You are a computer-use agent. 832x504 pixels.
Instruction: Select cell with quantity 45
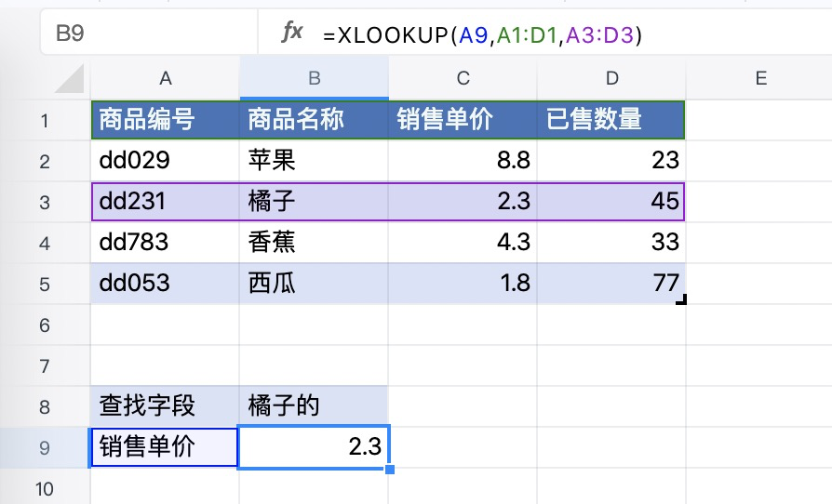click(x=611, y=202)
